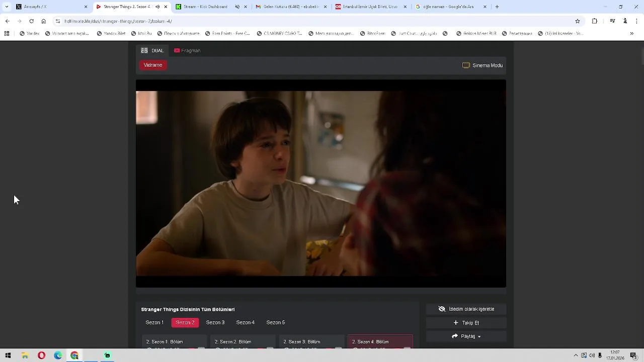Open the Windows notification center
Image resolution: width=644 pixels, height=362 pixels.
pos(633,355)
